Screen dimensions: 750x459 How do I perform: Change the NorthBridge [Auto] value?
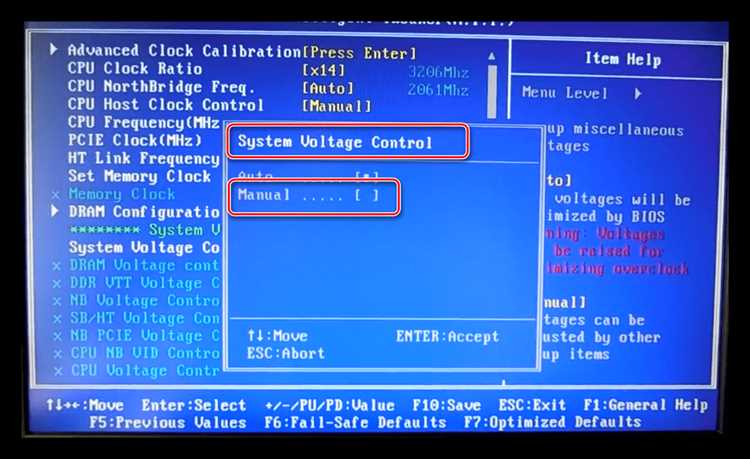(x=328, y=88)
